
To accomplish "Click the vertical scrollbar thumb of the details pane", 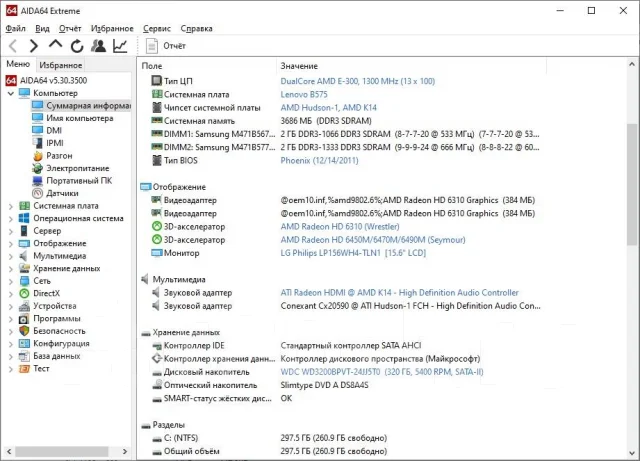I will (x=632, y=184).
